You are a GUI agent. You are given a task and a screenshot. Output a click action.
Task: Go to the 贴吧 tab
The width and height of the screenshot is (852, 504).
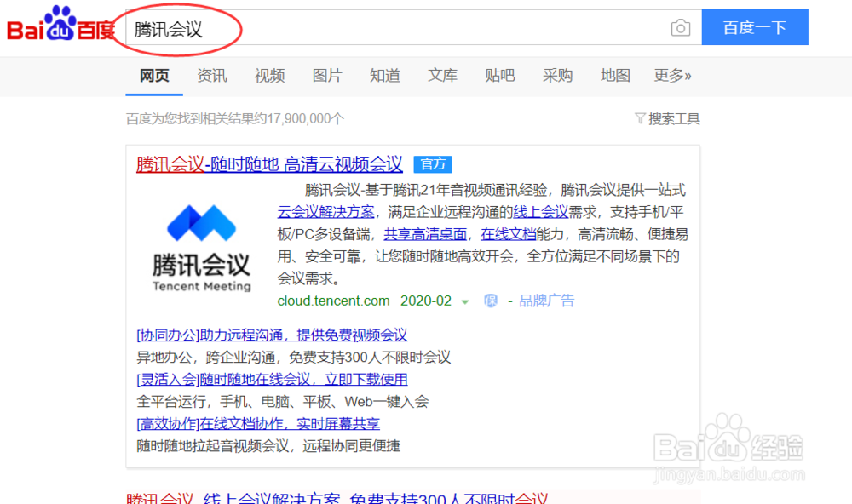[x=500, y=76]
